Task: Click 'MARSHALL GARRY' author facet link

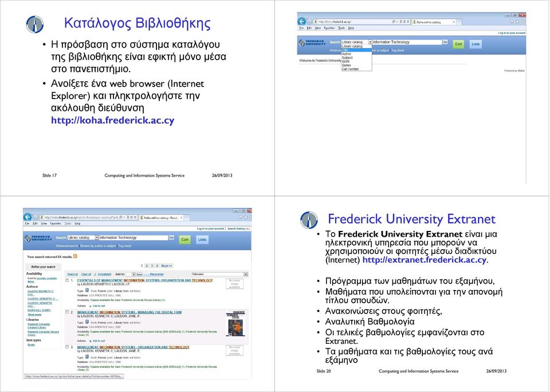Action: click(x=40, y=311)
